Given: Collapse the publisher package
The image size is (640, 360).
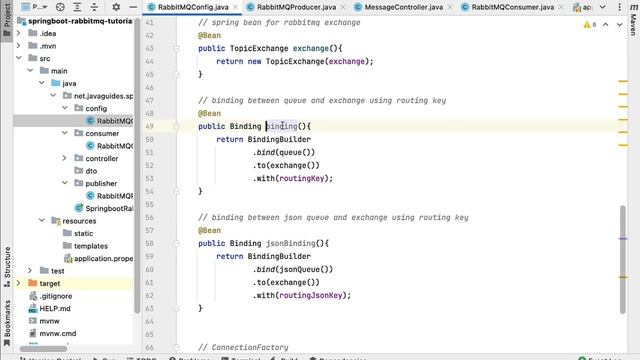Looking at the screenshot, I should (x=65, y=183).
